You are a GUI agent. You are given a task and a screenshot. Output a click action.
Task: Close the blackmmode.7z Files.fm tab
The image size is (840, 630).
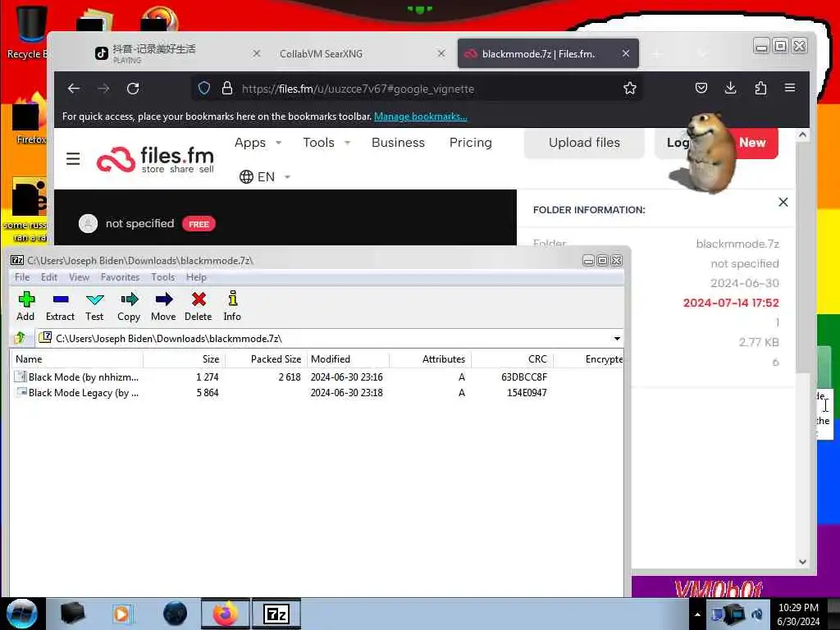point(626,53)
